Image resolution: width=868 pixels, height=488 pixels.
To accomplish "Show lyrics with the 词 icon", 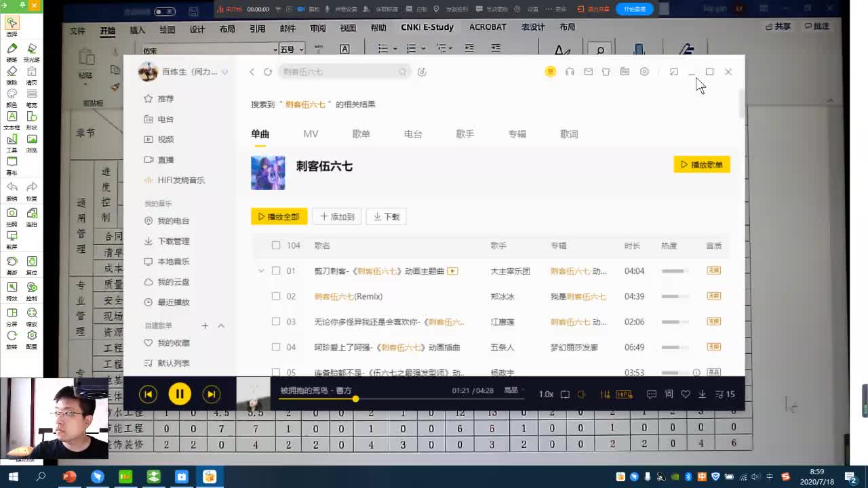I will pos(669,394).
